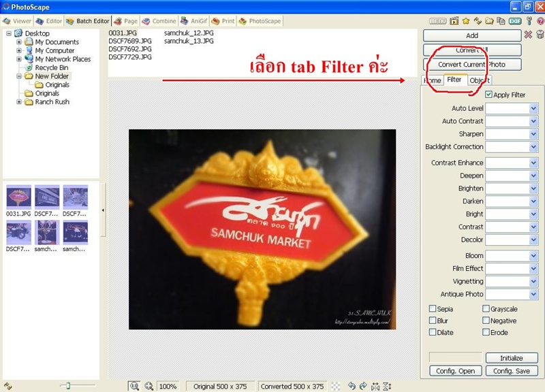This screenshot has height=392, width=545.
Task: Start the slideshow via the filmstrip icon
Action: point(454,21)
